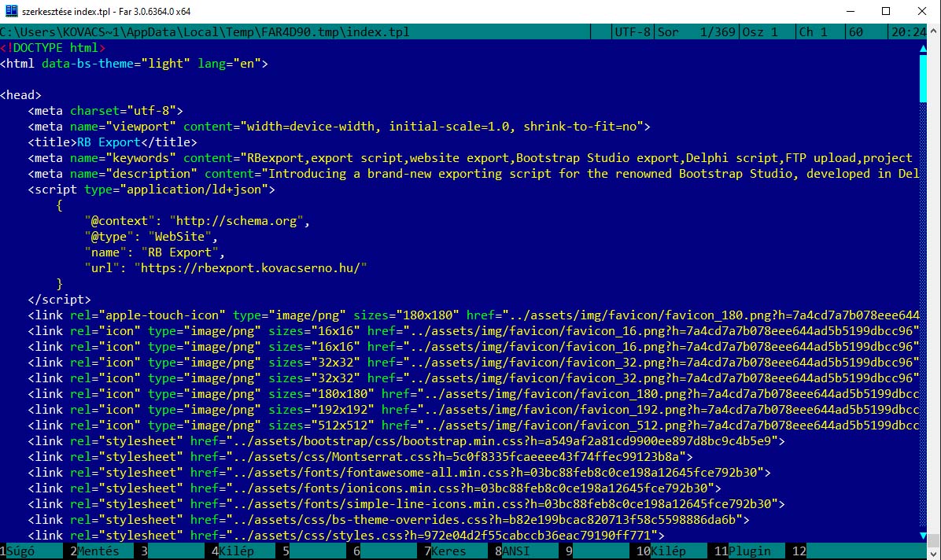Viewport: 941px width, 560px height.
Task: Close the Far Manager window
Action: [x=922, y=11]
